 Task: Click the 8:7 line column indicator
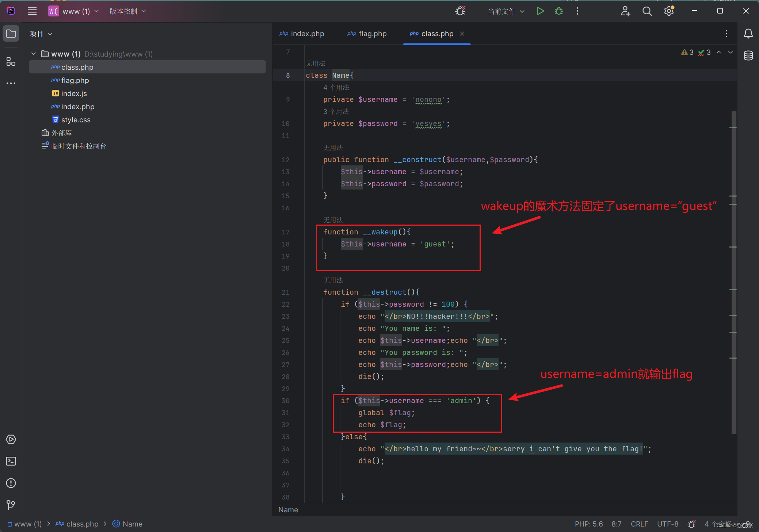coord(617,524)
